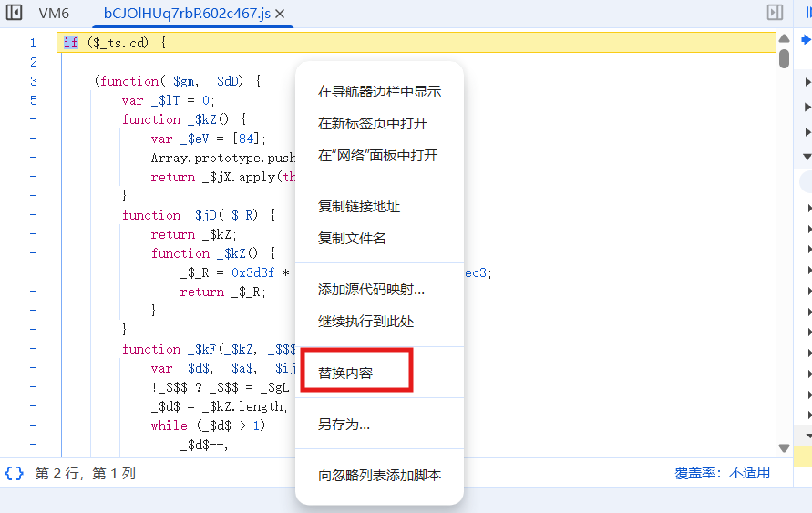This screenshot has height=513, width=812.
Task: Toggle breakpoint on line number 1
Action: pos(33,43)
